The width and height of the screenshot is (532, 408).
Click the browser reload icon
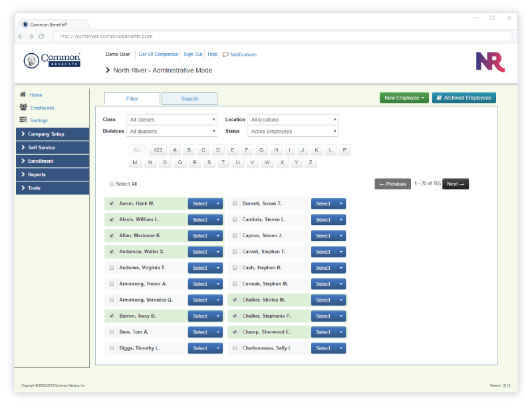point(41,37)
